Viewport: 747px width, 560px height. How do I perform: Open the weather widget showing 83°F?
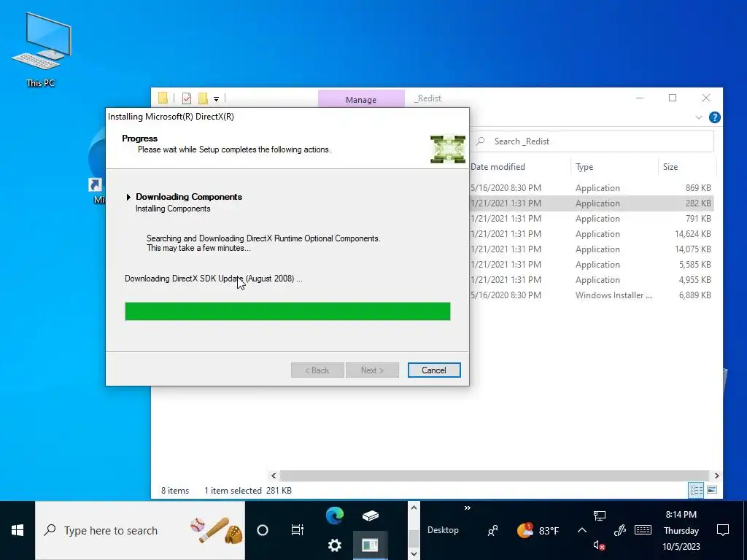tap(538, 531)
